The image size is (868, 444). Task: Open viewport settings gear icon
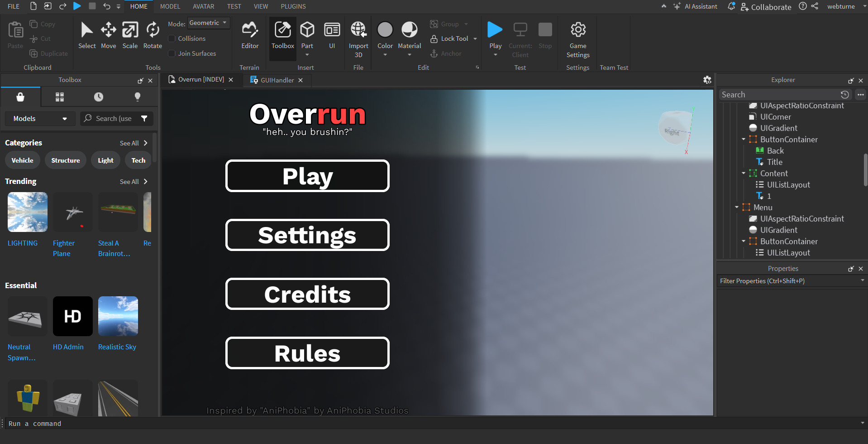(x=707, y=80)
